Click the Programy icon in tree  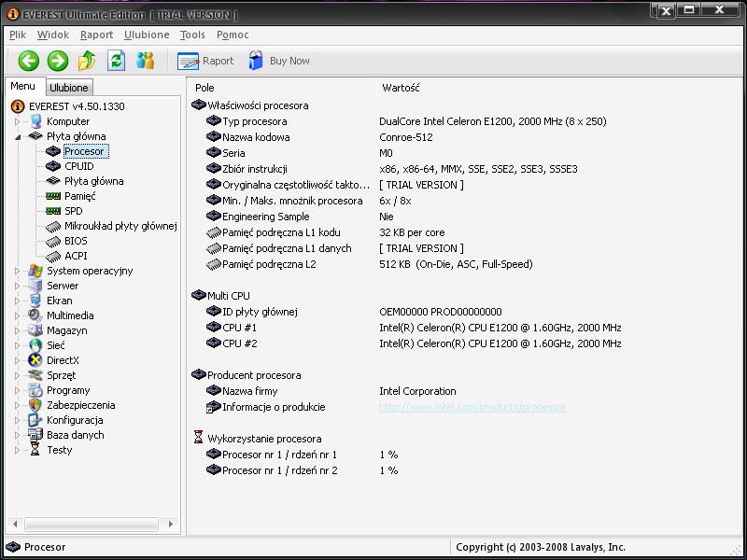[35, 390]
